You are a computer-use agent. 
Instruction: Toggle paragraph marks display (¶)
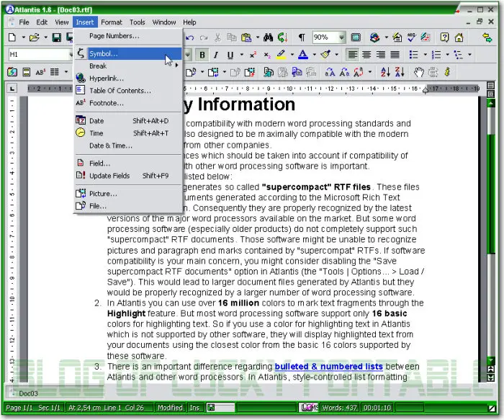click(x=302, y=37)
